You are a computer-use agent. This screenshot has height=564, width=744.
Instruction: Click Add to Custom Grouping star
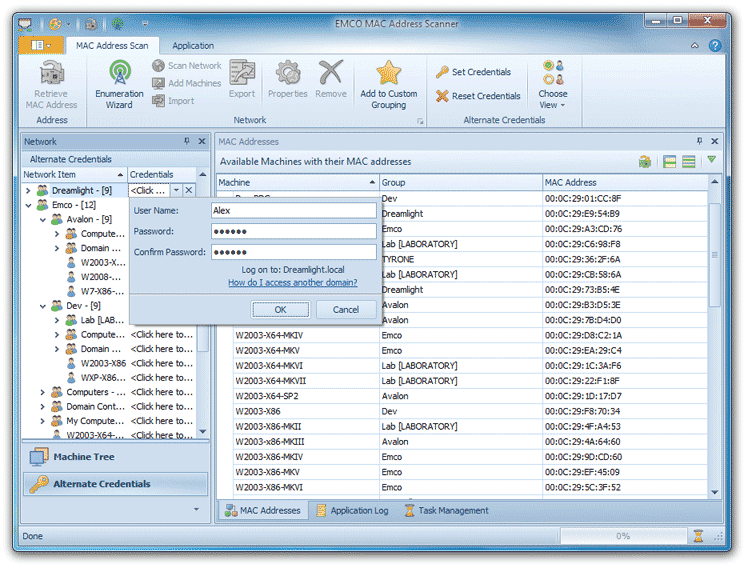[x=389, y=73]
